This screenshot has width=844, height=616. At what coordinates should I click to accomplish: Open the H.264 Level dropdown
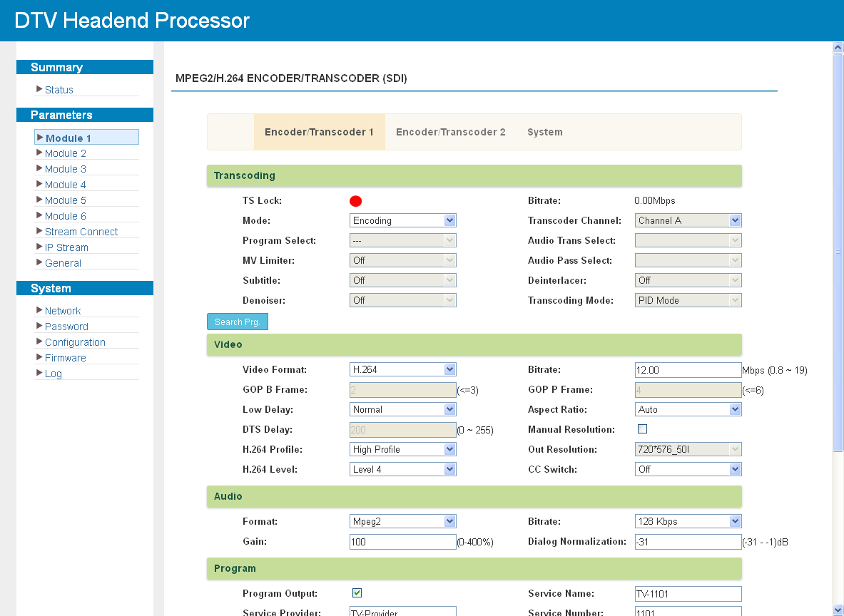[402, 469]
